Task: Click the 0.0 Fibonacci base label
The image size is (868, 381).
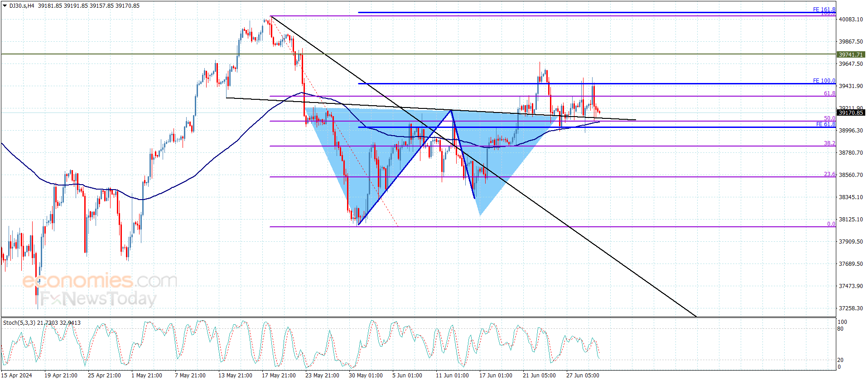Action: tap(831, 224)
